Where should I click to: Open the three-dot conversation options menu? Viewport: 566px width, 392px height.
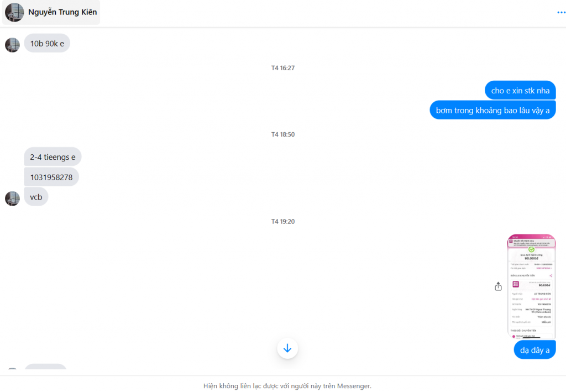click(560, 12)
